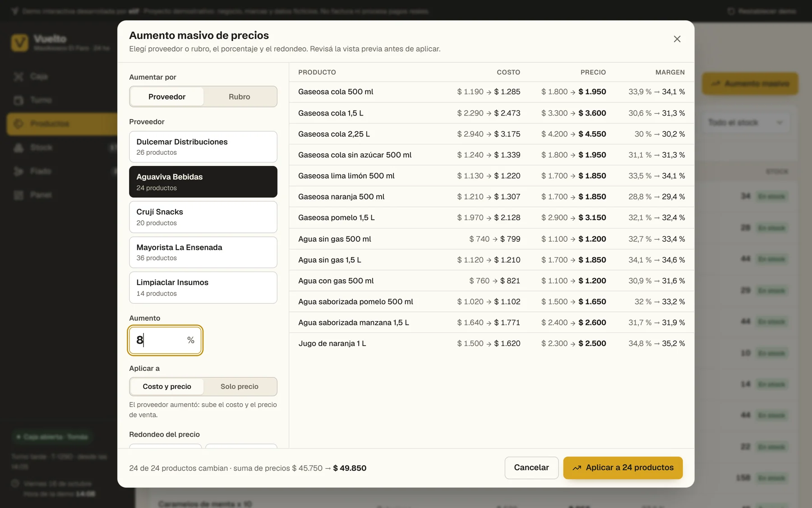Select the Gaseosa cola 2,25 L row

pos(491,134)
